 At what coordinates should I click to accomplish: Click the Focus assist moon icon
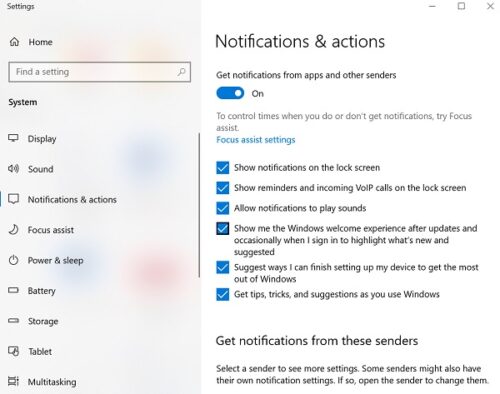[13, 230]
